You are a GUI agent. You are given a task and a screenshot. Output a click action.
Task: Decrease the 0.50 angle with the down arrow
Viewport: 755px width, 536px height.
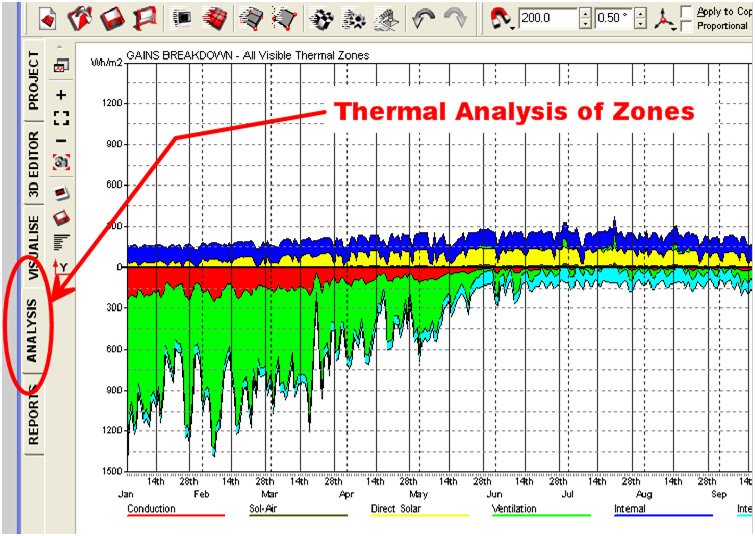click(640, 24)
